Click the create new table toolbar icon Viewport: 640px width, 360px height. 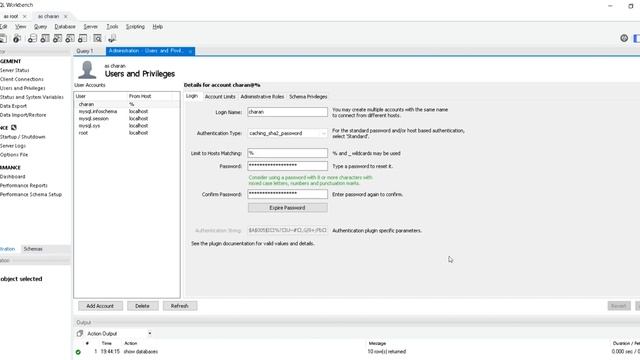pos(45,38)
